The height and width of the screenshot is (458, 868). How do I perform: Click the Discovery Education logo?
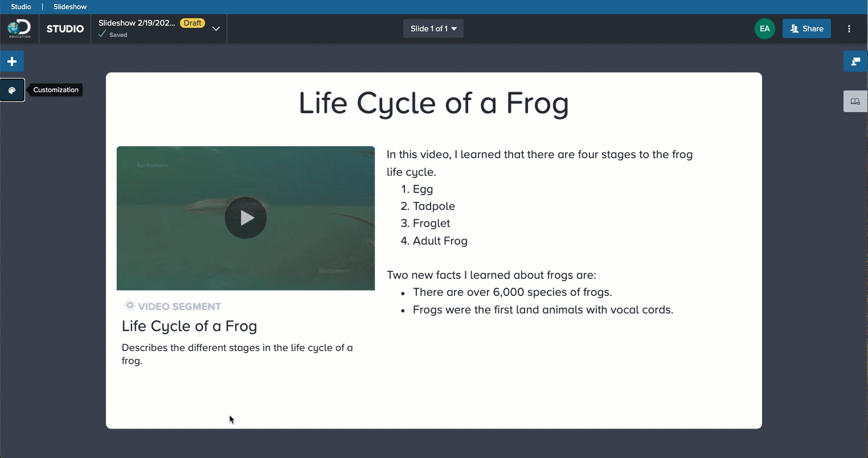(19, 28)
